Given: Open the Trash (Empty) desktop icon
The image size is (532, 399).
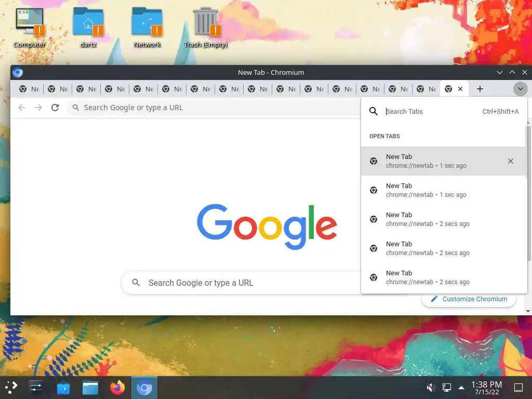Looking at the screenshot, I should click(x=206, y=27).
